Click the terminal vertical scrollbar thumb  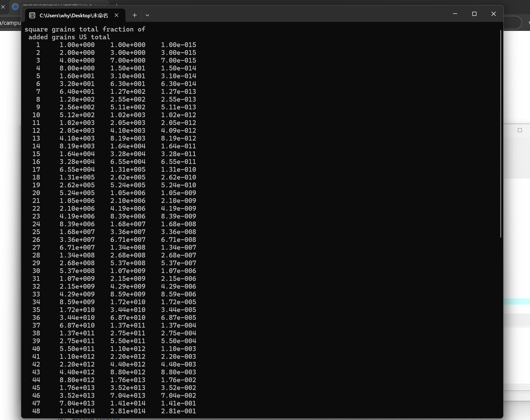point(501,134)
